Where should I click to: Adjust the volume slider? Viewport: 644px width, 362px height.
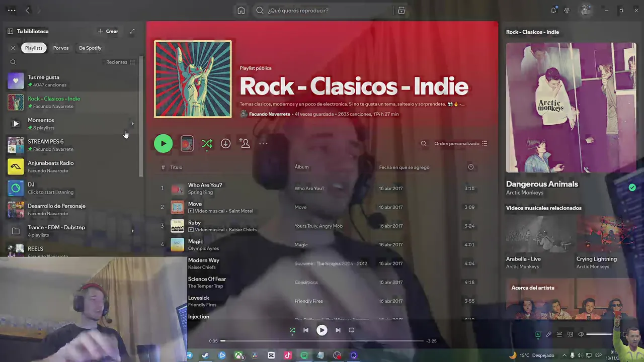[x=600, y=334]
